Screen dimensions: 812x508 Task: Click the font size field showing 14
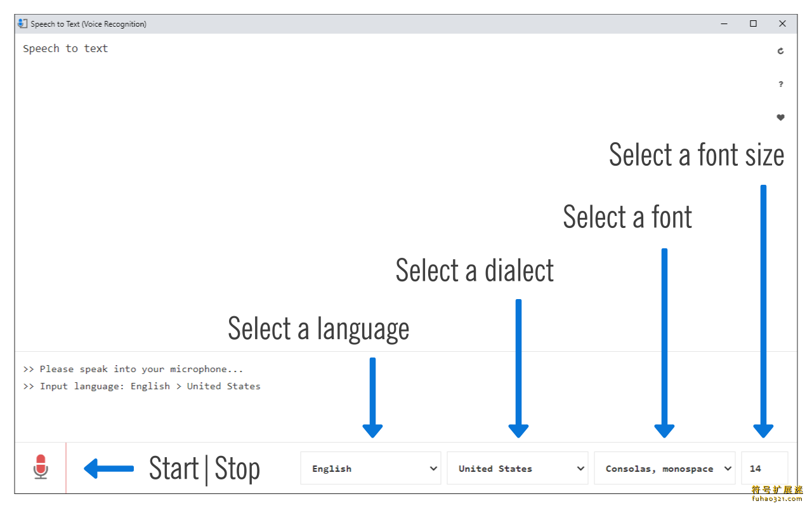[x=764, y=468]
